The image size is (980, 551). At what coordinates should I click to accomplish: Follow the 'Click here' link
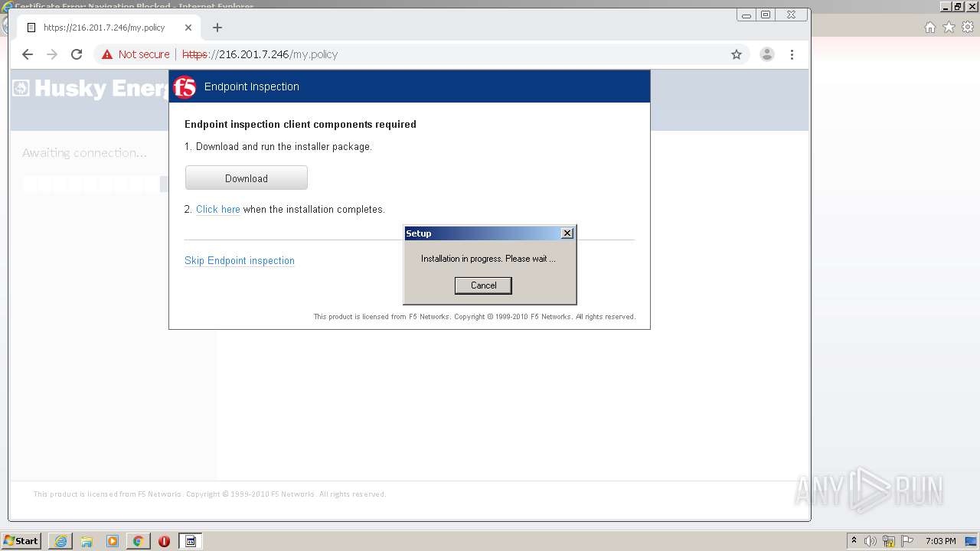218,209
